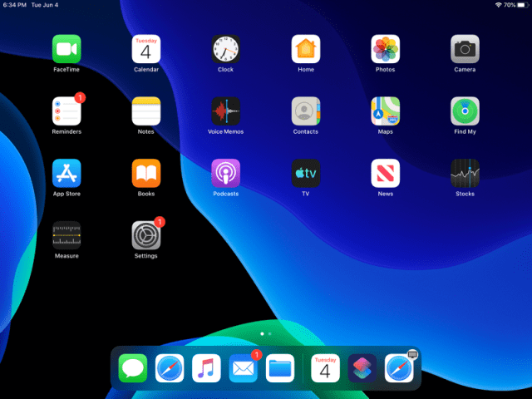Image resolution: width=532 pixels, height=399 pixels.
Task: Open the first Safari icon in dock
Action: 170,368
